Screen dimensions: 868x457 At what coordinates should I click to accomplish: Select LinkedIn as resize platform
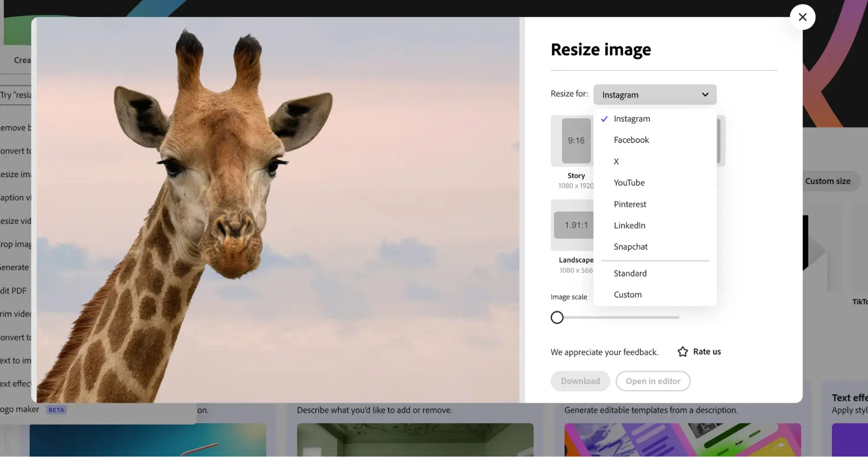pos(629,225)
